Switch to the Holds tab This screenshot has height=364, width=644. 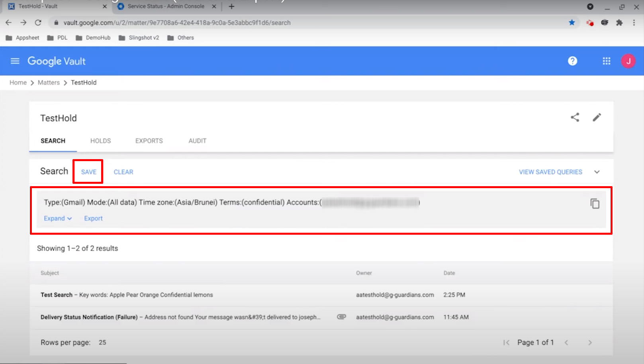coord(100,141)
